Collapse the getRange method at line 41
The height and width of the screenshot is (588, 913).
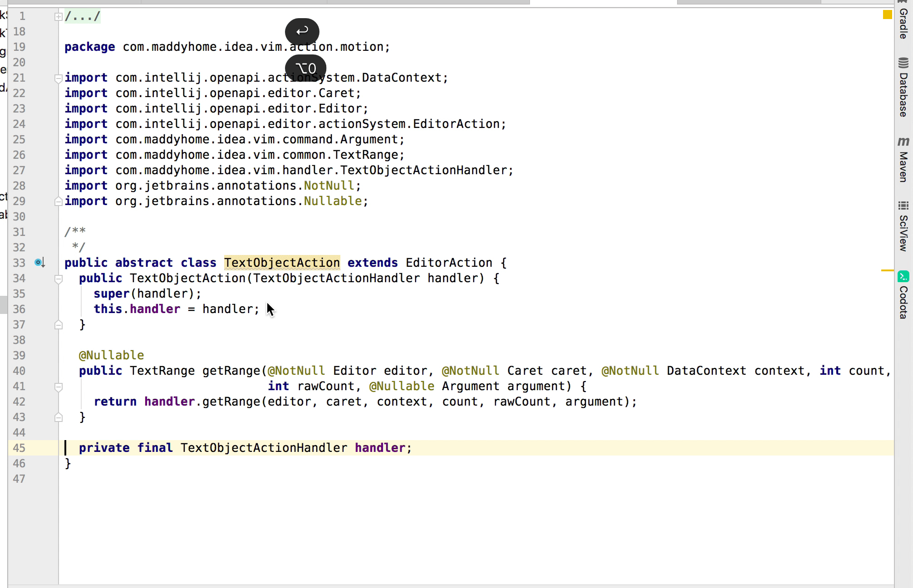point(58,387)
